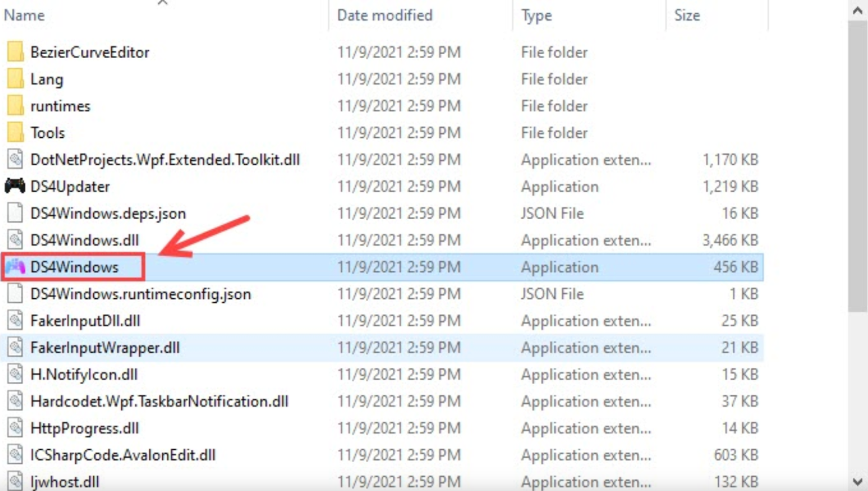Sort files by Name column header
Viewport: 868px width, 491px height.
tap(24, 15)
